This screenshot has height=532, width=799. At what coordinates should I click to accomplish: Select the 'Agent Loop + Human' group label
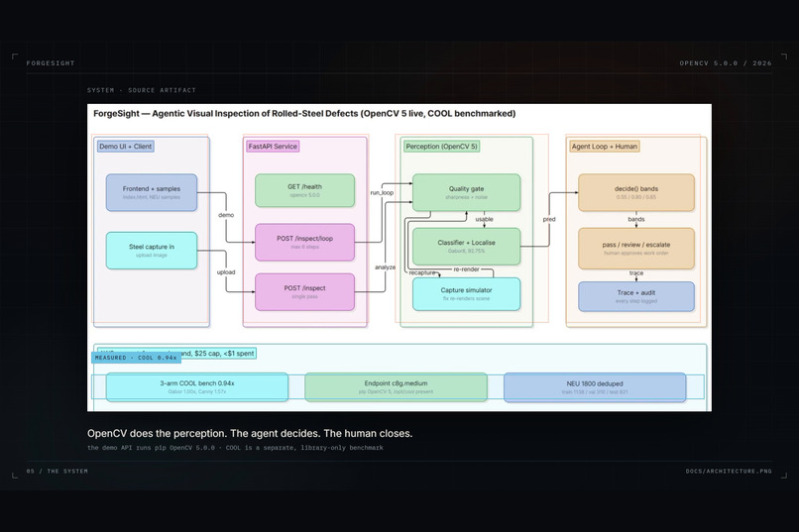click(605, 146)
